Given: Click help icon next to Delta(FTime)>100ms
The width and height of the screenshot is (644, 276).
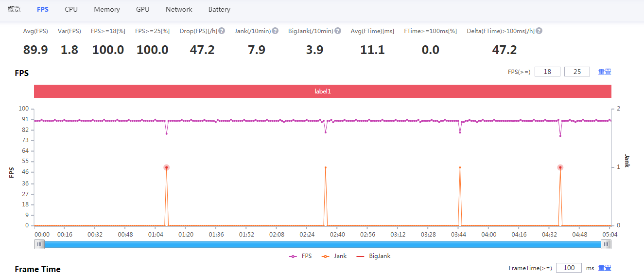Looking at the screenshot, I should point(539,31).
